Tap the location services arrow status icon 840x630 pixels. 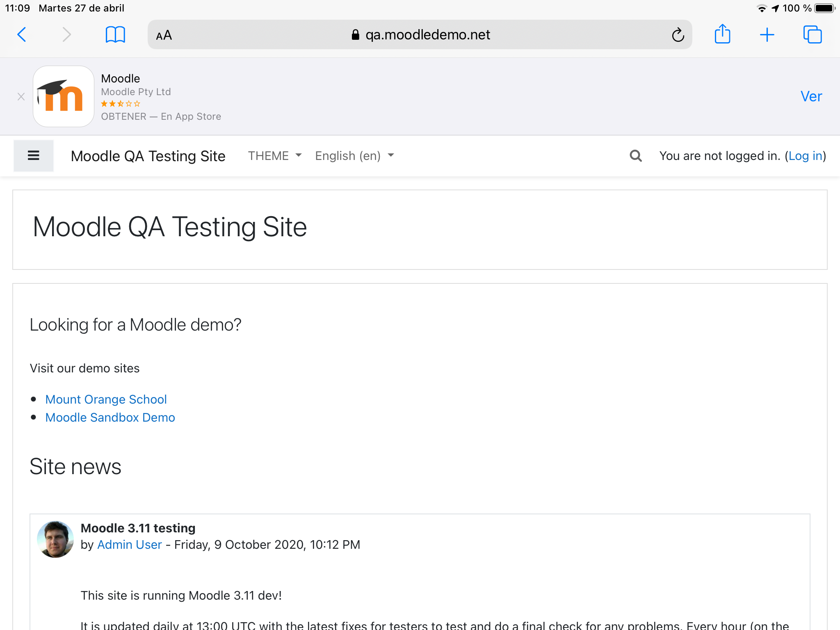coord(775,8)
